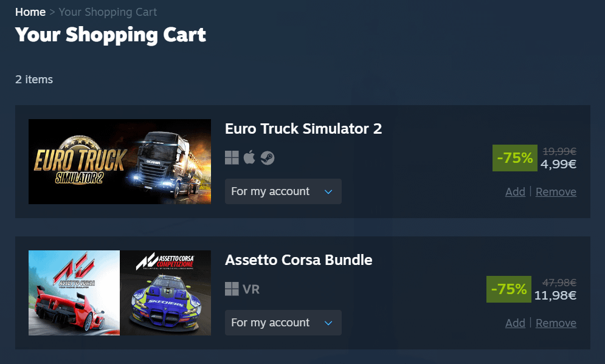Click the Add link for Assetto Corsa Bundle

[x=515, y=323]
